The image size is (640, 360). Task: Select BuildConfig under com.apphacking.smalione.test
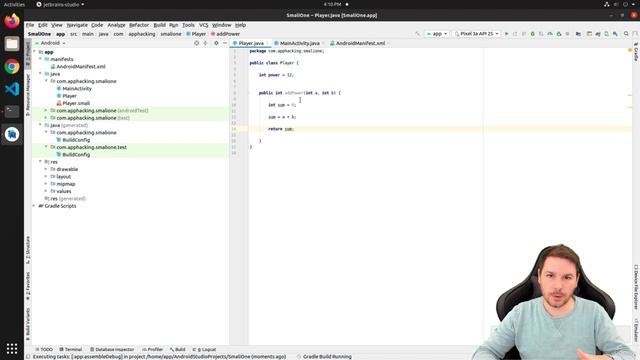[x=76, y=155]
